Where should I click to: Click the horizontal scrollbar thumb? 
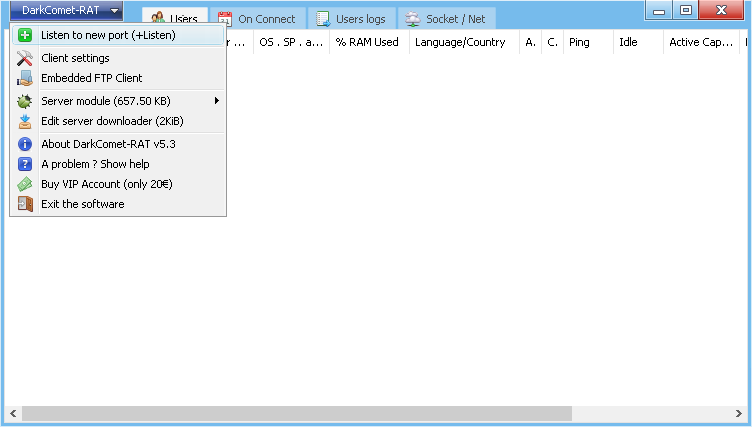click(x=296, y=413)
